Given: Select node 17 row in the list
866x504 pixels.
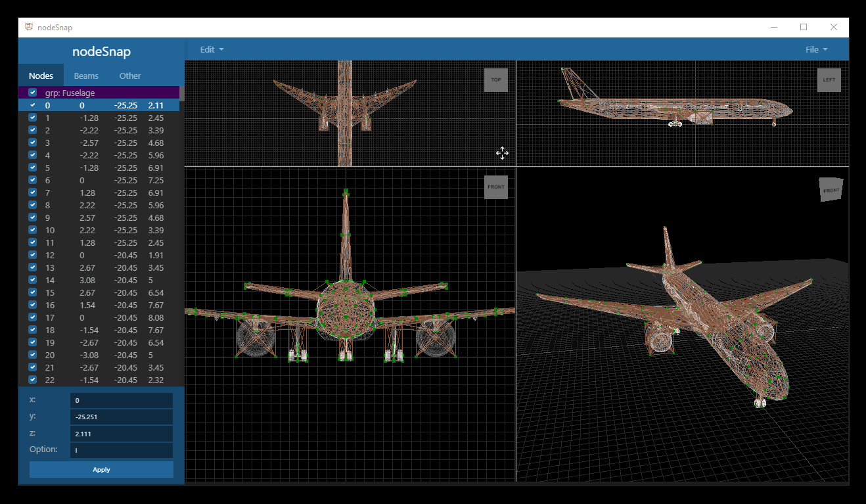Looking at the screenshot, I should (99, 317).
